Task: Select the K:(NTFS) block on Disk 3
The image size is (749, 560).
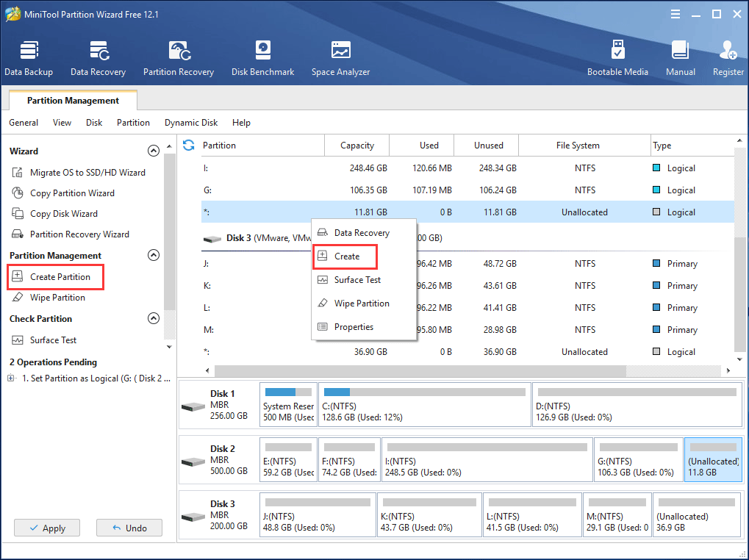Action: 429,514
